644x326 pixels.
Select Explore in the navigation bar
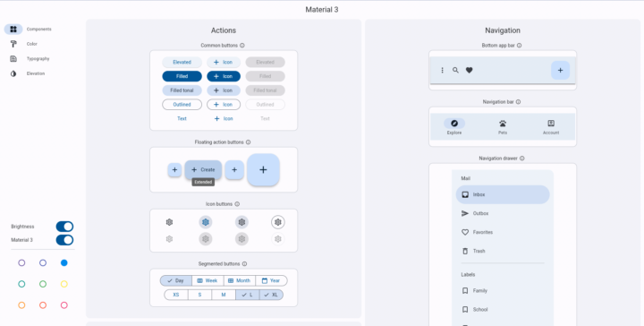point(454,127)
